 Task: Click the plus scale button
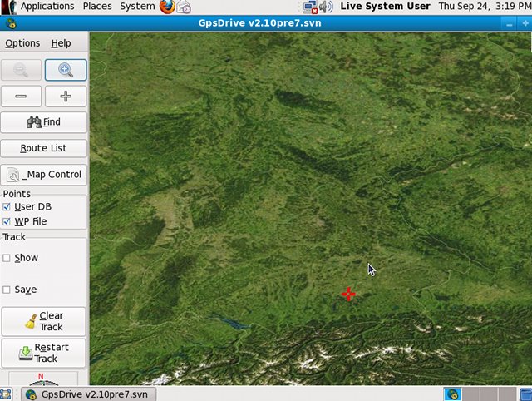pos(66,97)
